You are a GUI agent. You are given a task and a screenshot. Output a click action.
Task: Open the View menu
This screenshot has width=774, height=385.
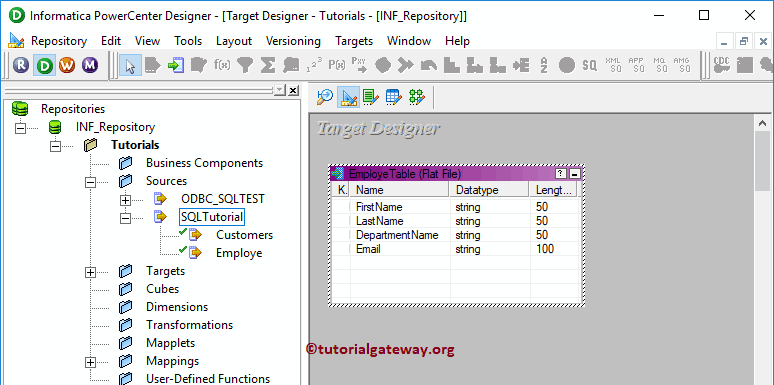pos(147,41)
